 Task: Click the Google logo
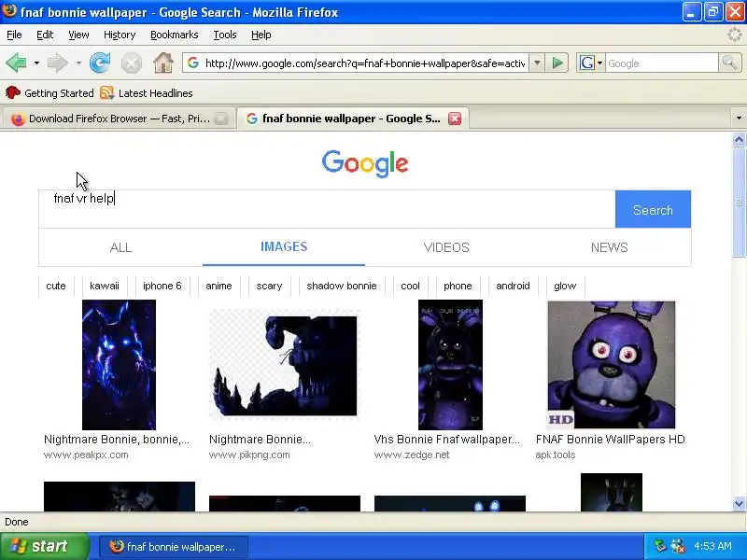(x=365, y=163)
